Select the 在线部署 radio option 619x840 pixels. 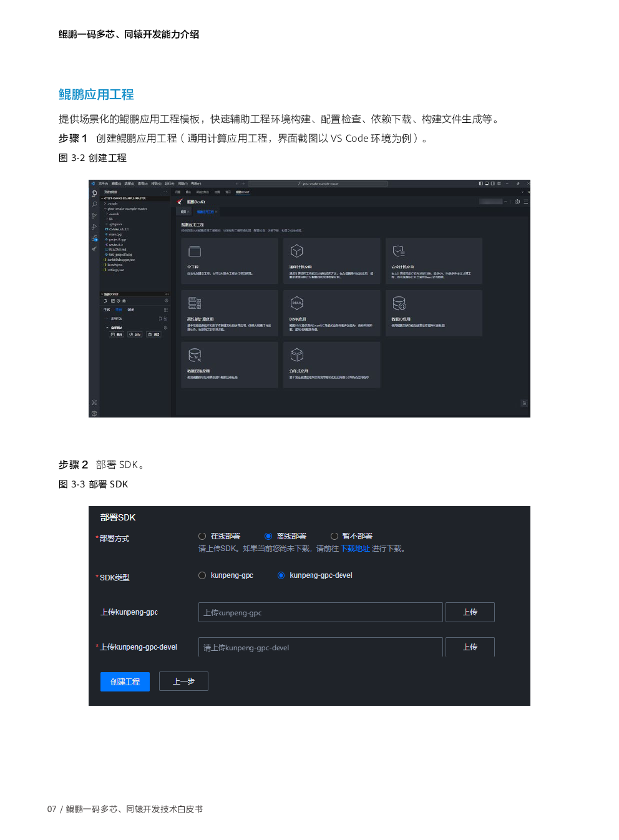point(202,536)
